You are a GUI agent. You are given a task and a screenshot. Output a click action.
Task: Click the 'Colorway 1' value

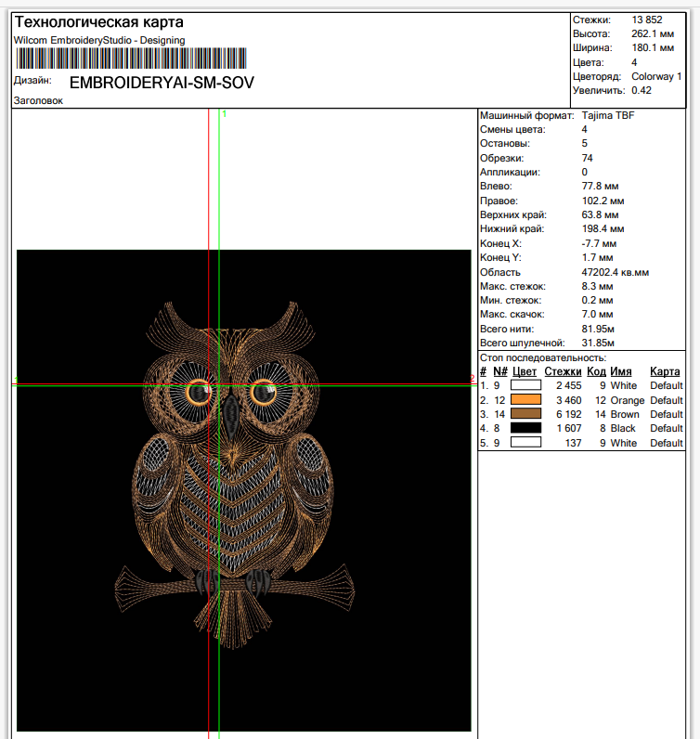pyautogui.click(x=656, y=76)
